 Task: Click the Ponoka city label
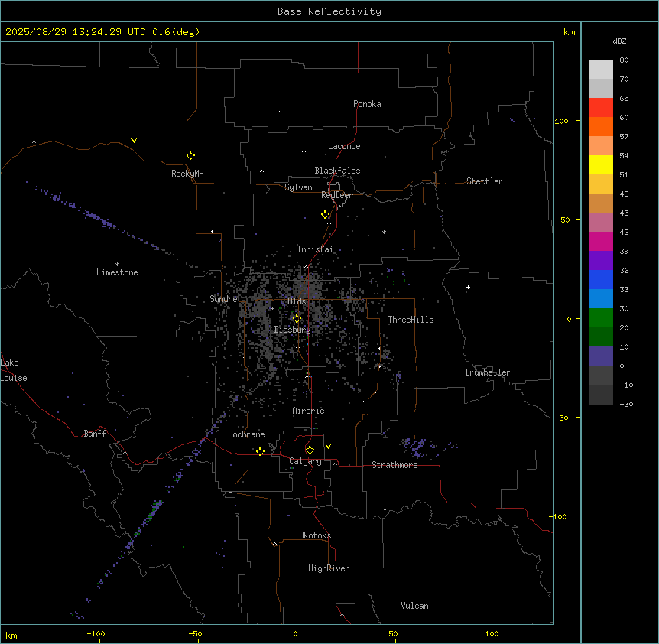pyautogui.click(x=367, y=104)
